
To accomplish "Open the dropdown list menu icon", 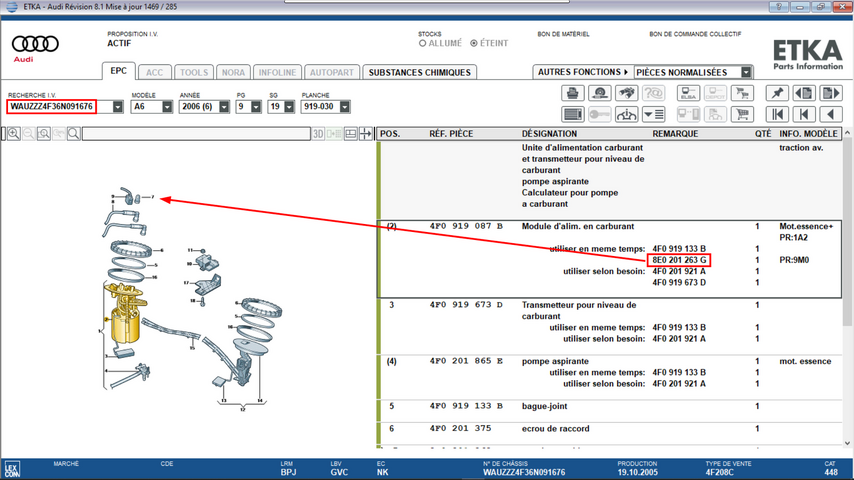I will click(x=654, y=114).
